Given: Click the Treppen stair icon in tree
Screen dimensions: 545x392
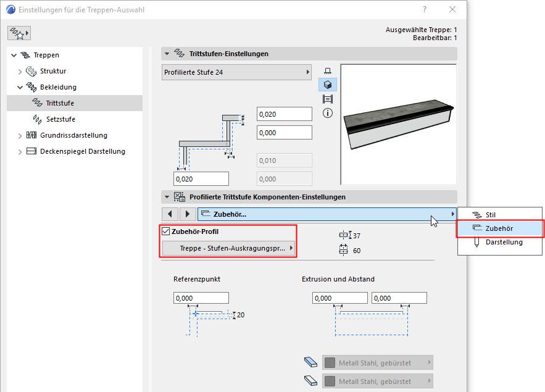Looking at the screenshot, I should point(25,55).
